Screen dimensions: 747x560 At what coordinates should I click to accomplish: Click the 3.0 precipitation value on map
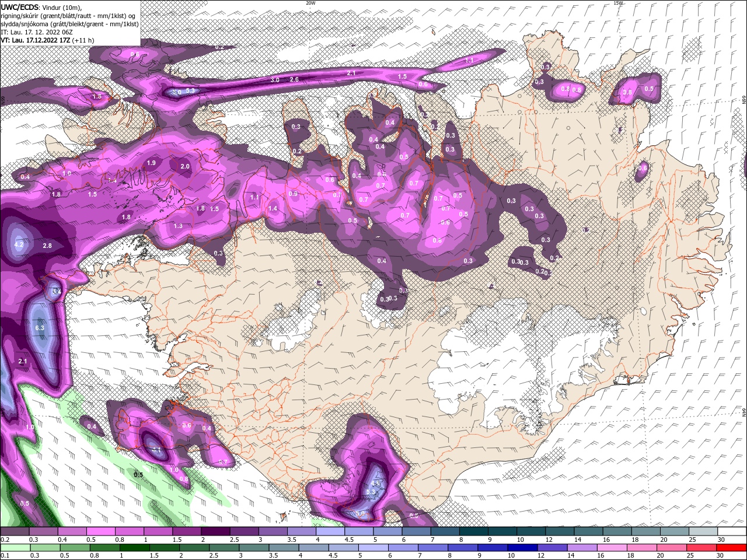point(275,80)
